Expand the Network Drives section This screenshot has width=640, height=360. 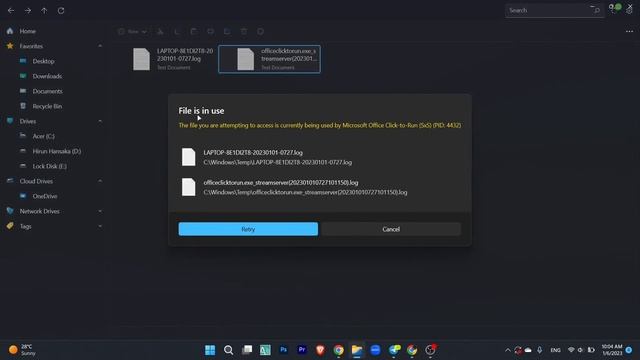(x=100, y=211)
